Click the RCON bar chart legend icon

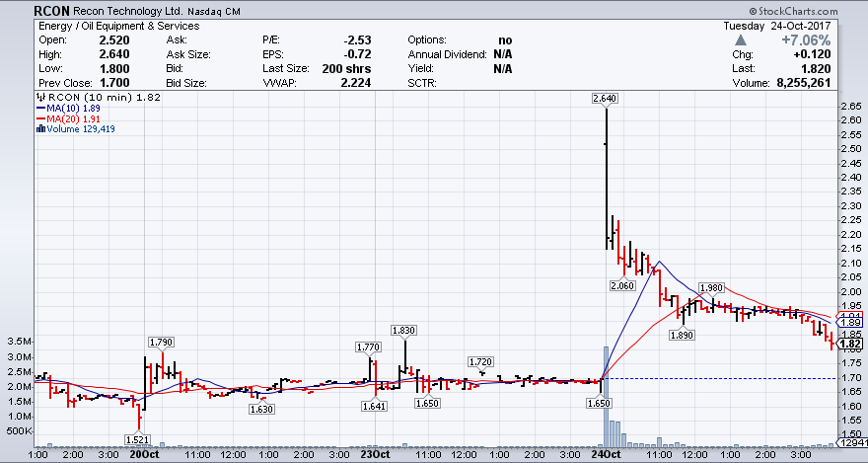pyautogui.click(x=39, y=98)
